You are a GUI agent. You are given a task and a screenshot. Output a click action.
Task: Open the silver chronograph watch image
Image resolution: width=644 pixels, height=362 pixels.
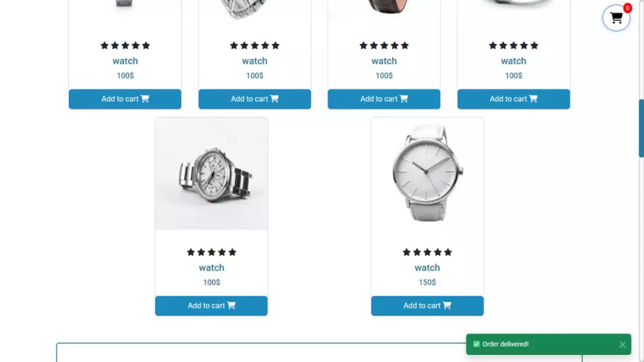pos(211,174)
